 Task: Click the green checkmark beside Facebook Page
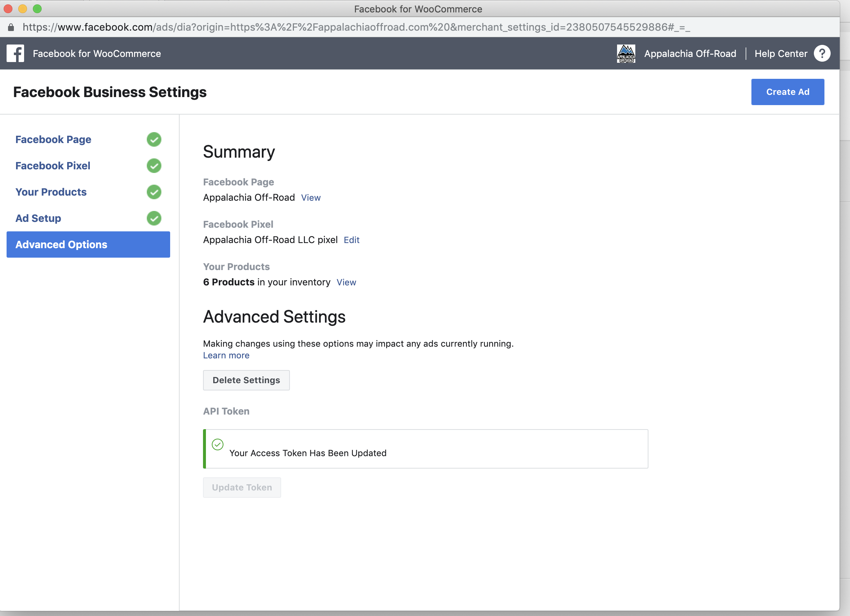click(154, 139)
